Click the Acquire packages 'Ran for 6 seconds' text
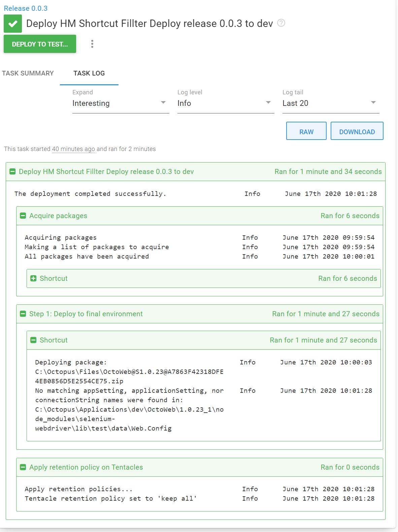The height and width of the screenshot is (532, 398). point(350,216)
